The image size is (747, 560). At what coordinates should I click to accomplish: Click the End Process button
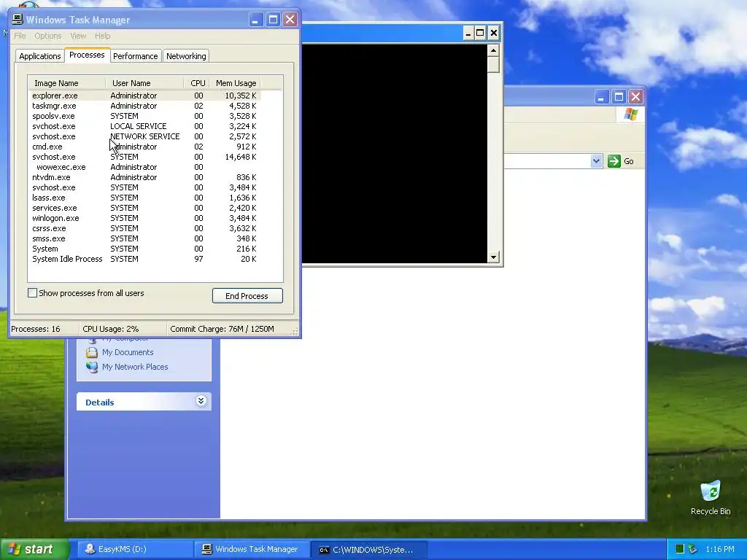247,296
